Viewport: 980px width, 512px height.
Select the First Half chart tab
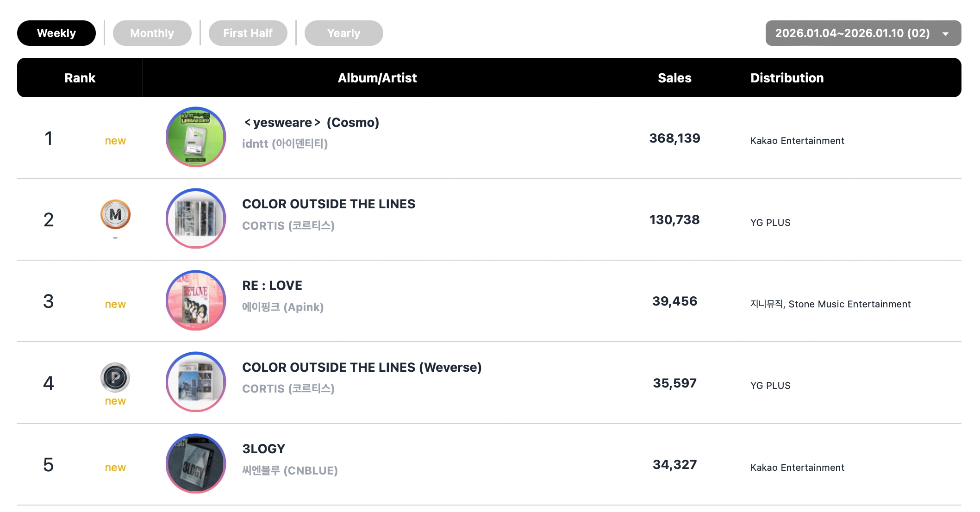[x=248, y=33]
